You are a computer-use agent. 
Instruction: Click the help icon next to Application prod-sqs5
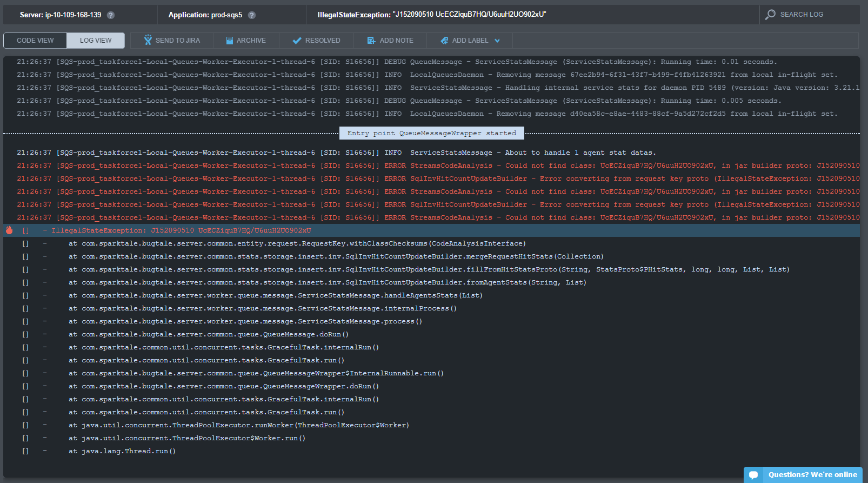(252, 15)
